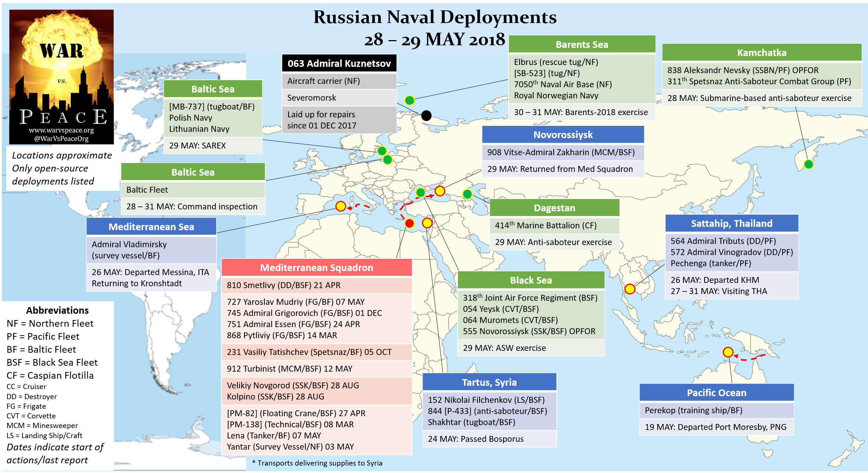The height and width of the screenshot is (473, 868).
Task: Click '152 Nikolai Filchenkov (LS/BSF)'
Action: point(486,400)
